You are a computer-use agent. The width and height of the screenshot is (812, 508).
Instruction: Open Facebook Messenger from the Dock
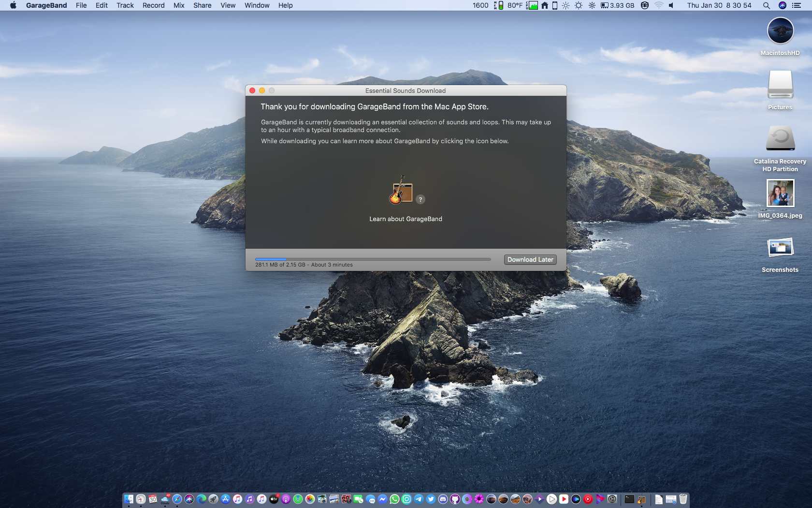point(382,499)
